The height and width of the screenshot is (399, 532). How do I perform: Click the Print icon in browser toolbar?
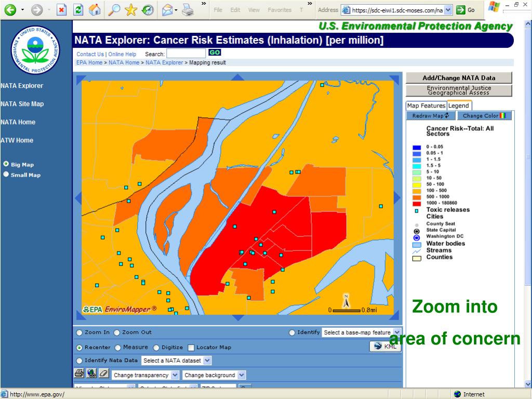pos(188,10)
